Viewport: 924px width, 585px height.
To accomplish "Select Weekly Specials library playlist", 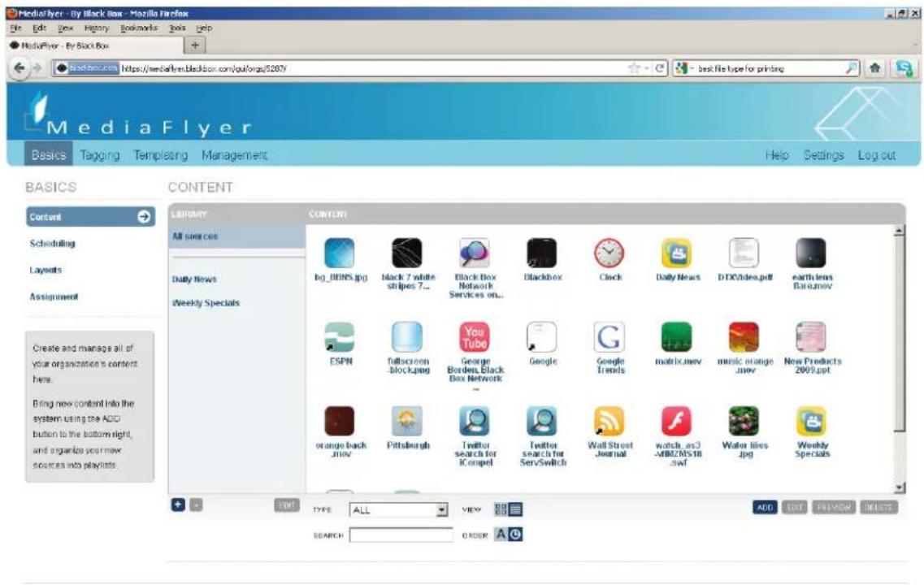I will pos(206,303).
